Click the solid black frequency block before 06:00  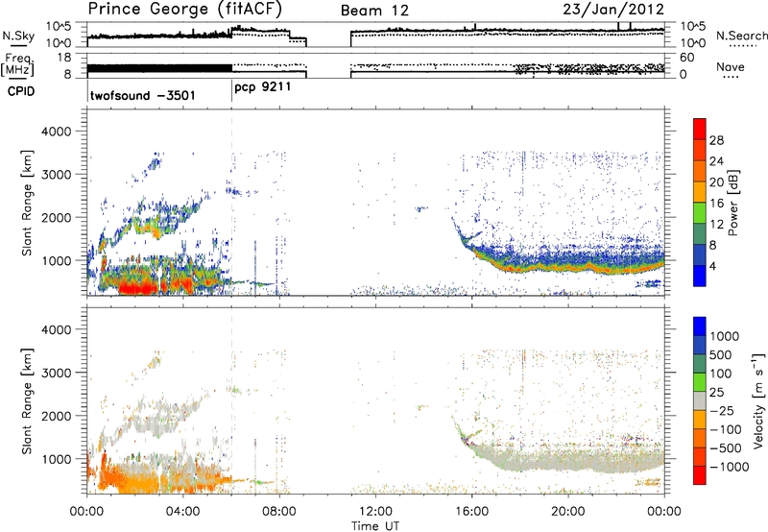click(159, 68)
